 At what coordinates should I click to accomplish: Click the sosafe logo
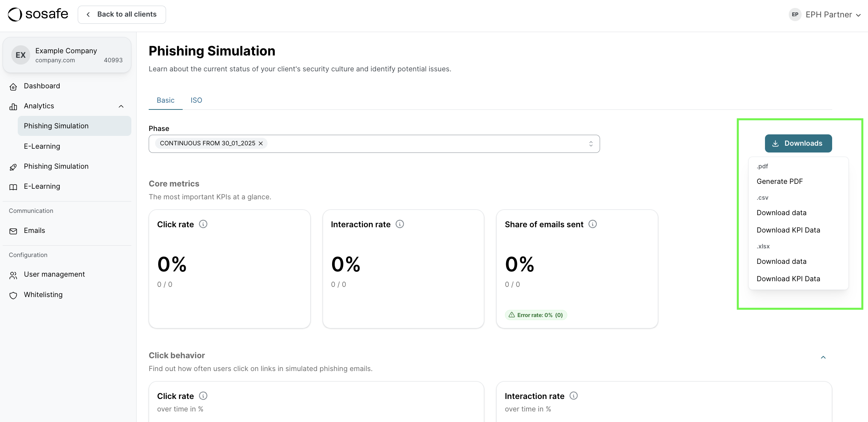38,14
